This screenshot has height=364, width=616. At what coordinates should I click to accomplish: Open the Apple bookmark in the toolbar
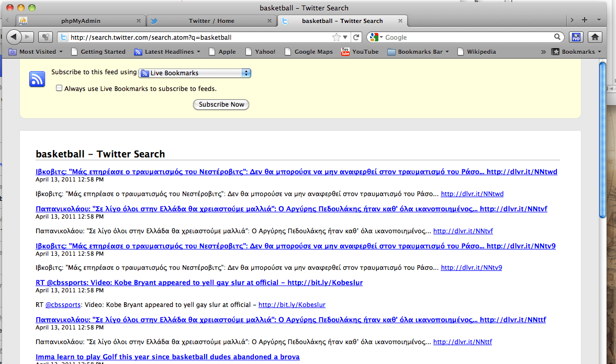click(x=222, y=51)
